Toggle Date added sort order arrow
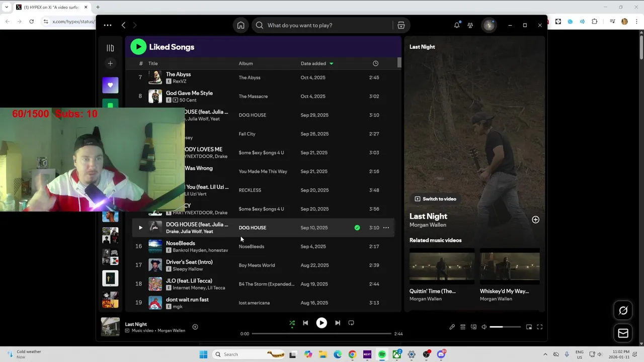Screen dimensions: 644x362 [331, 63]
